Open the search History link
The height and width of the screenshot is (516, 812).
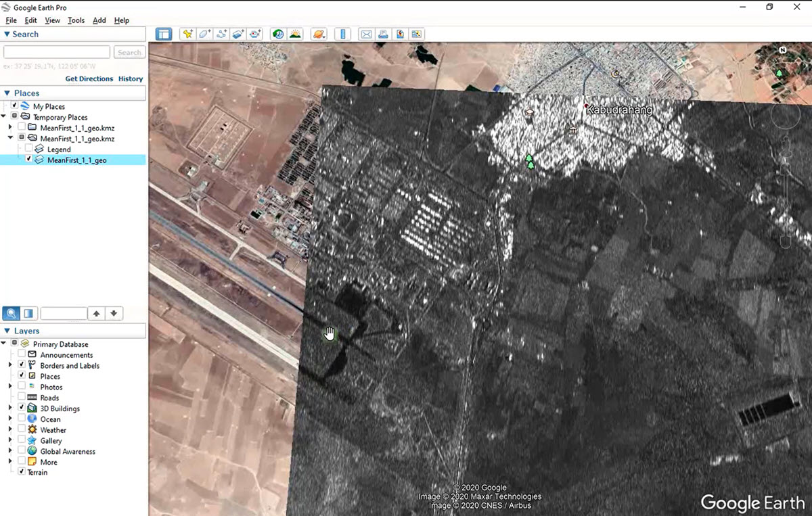point(131,79)
